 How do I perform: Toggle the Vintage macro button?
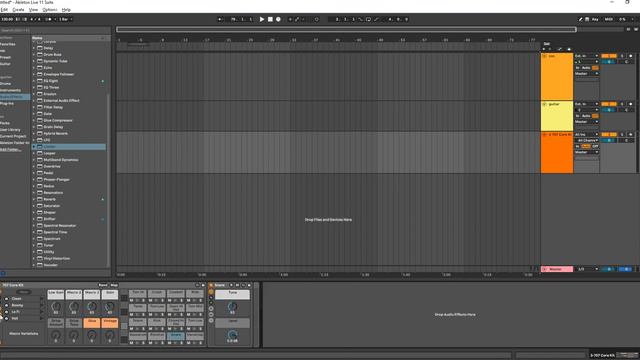click(x=110, y=322)
